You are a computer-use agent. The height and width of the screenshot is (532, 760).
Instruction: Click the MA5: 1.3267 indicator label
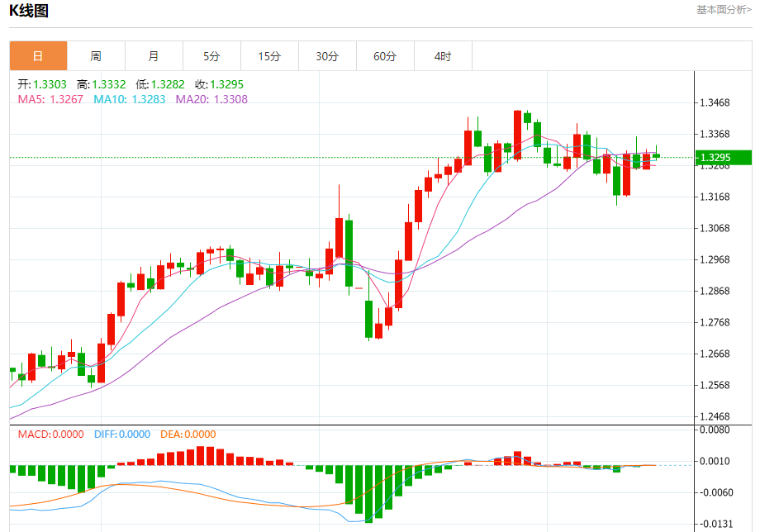[x=50, y=99]
